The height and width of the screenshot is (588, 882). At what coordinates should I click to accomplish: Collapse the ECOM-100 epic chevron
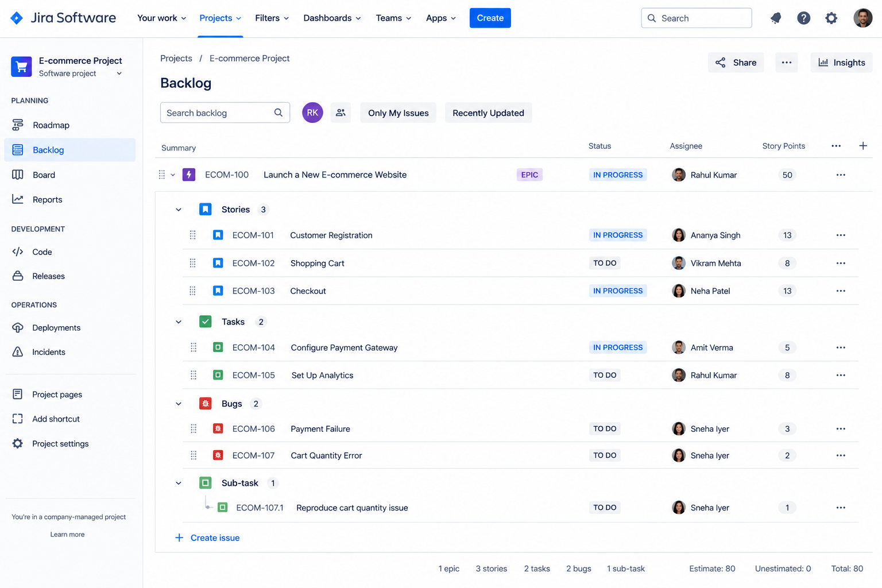173,175
